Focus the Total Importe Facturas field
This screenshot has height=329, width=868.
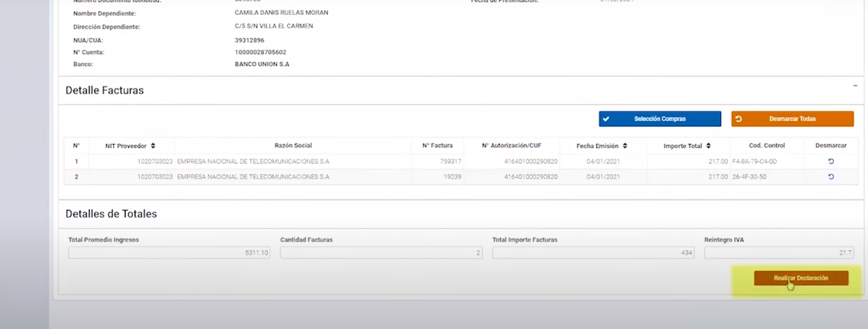pyautogui.click(x=593, y=253)
